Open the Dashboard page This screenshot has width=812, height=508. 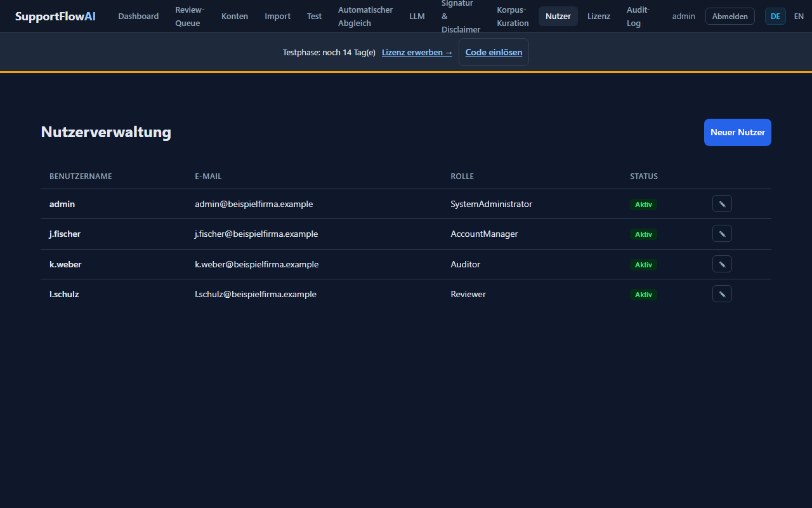(x=138, y=17)
